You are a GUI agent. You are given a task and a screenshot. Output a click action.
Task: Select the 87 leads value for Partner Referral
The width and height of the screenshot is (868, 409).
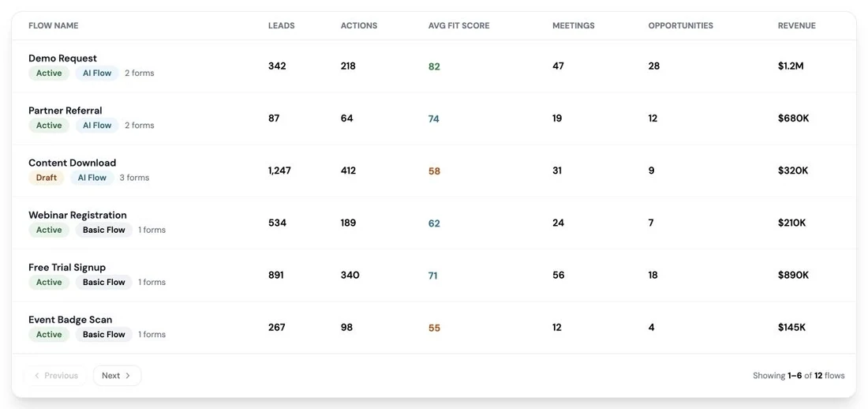click(274, 118)
